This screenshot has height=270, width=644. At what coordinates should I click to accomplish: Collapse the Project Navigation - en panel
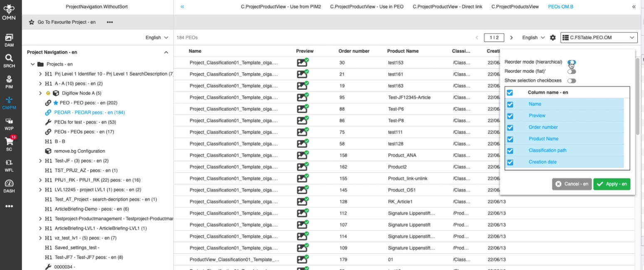(x=166, y=52)
